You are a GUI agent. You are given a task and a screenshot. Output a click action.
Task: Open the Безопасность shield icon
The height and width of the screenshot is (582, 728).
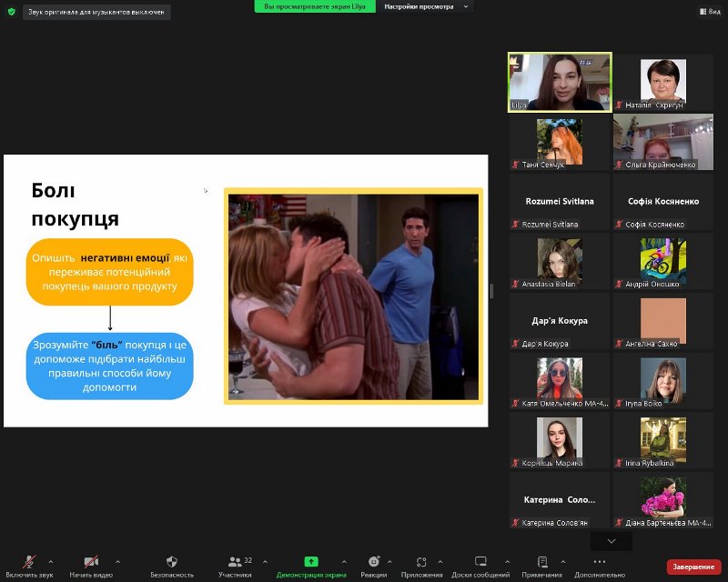171,562
